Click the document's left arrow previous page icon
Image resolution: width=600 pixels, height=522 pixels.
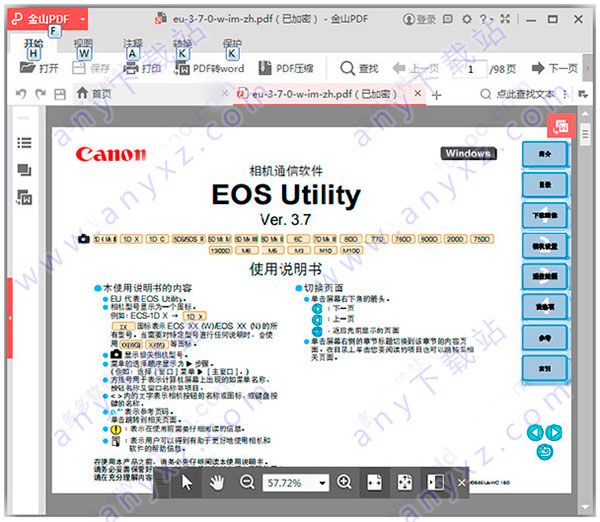[535, 432]
